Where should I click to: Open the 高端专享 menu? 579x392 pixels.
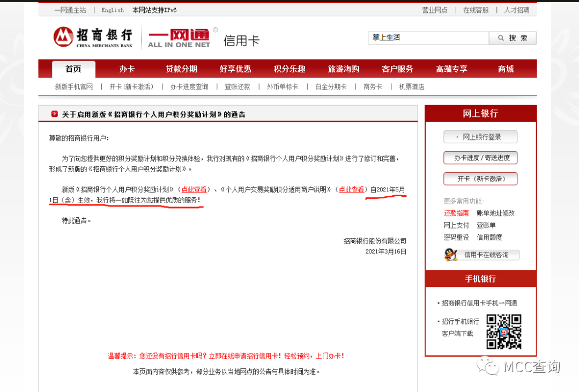pos(451,69)
